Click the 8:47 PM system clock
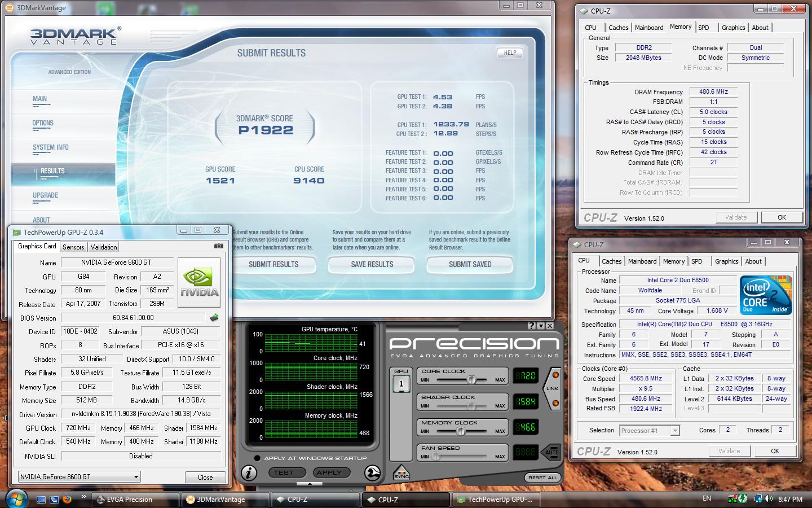 [790, 499]
